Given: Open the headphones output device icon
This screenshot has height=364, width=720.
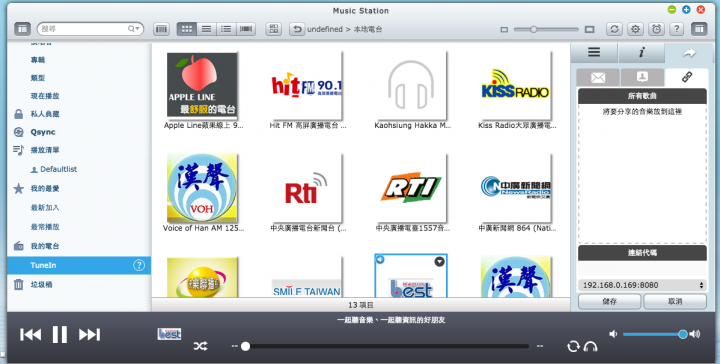Looking at the screenshot, I should click(590, 346).
